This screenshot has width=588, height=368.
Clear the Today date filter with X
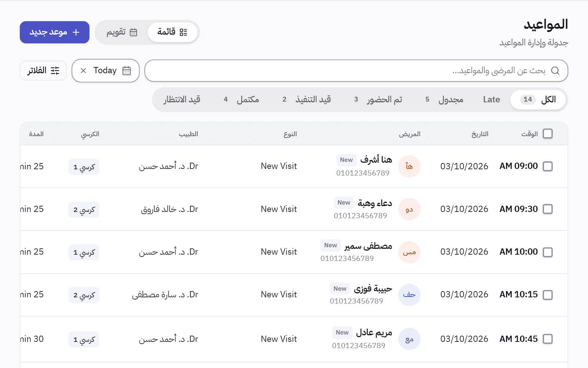click(83, 71)
